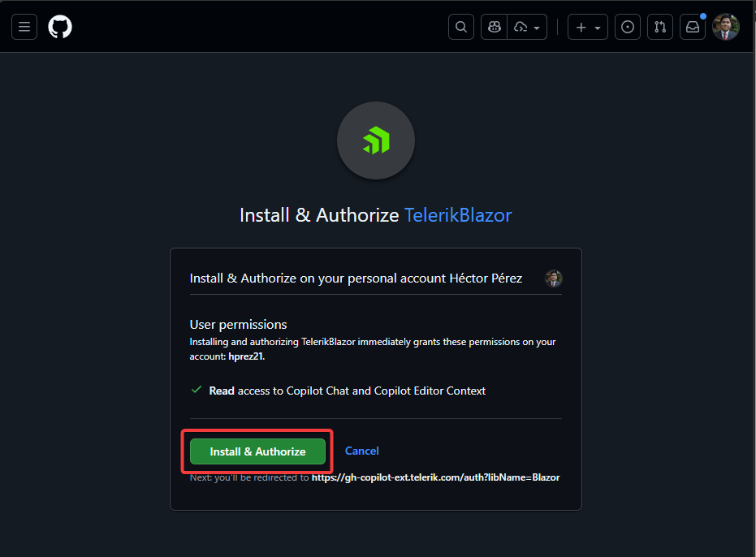This screenshot has width=756, height=557.
Task: Cancel the TelerikBlazor installation
Action: 361,451
